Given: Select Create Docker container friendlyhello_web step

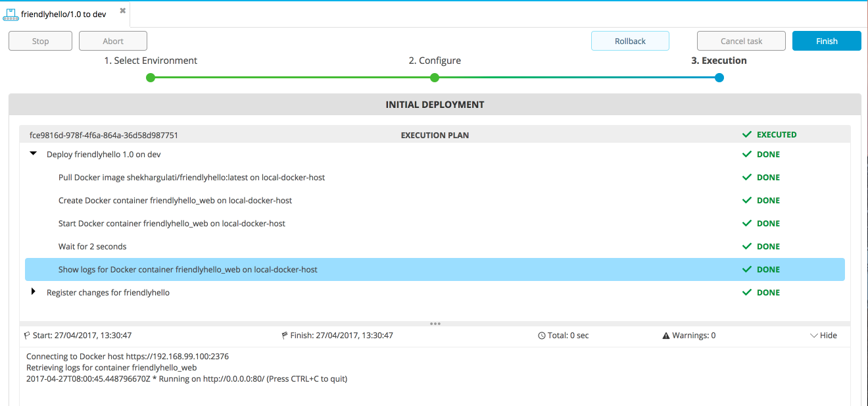Looking at the screenshot, I should click(175, 200).
